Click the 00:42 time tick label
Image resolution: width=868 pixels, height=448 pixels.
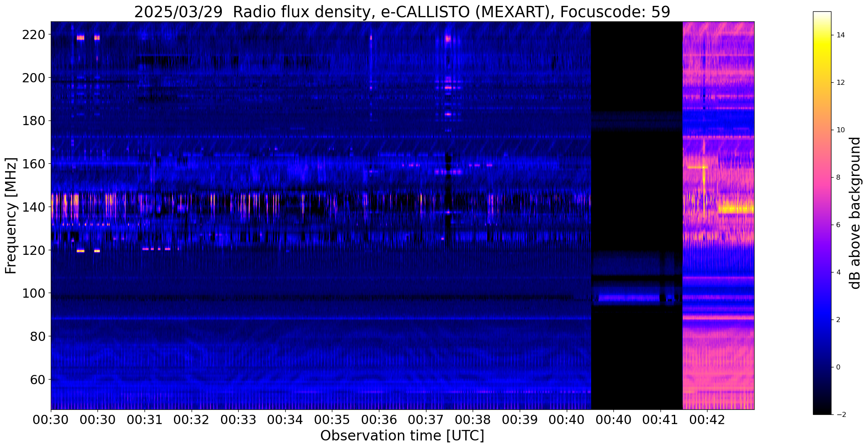coord(708,419)
